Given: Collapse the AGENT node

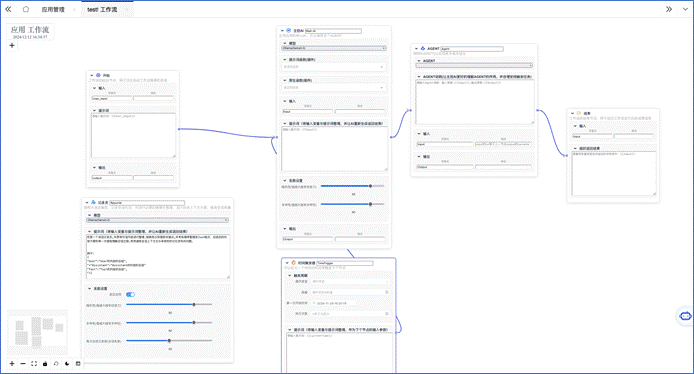Looking at the screenshot, I should pyautogui.click(x=416, y=49).
